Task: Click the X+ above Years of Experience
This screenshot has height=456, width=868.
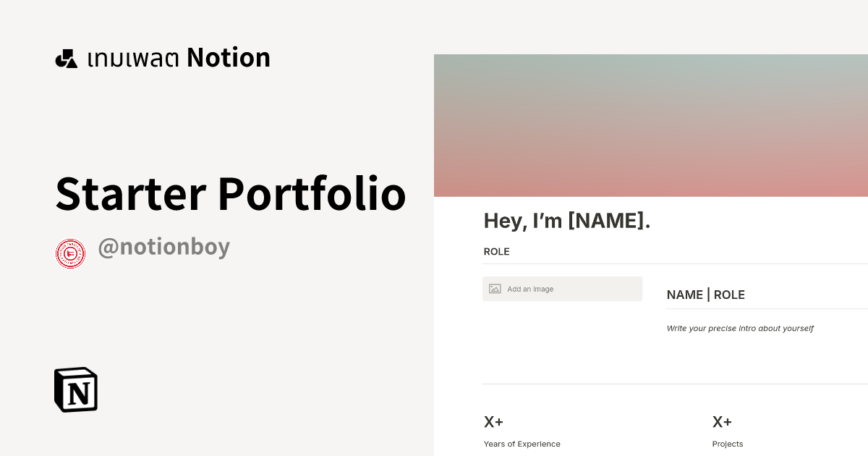Action: point(493,421)
